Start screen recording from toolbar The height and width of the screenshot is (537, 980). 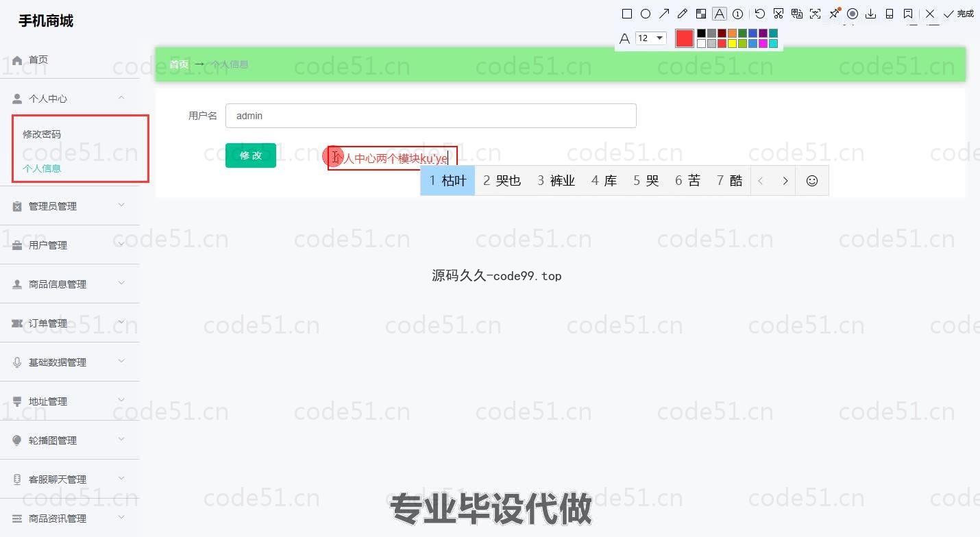[x=853, y=14]
